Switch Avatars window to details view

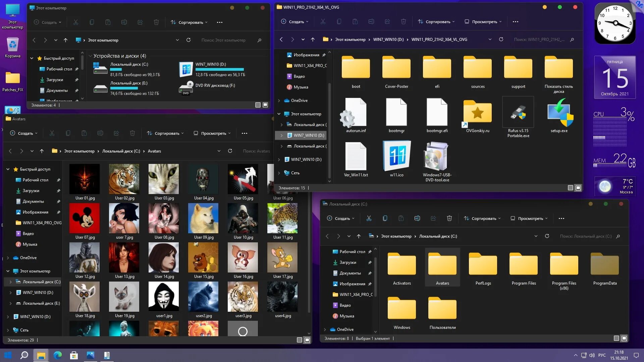[300, 340]
